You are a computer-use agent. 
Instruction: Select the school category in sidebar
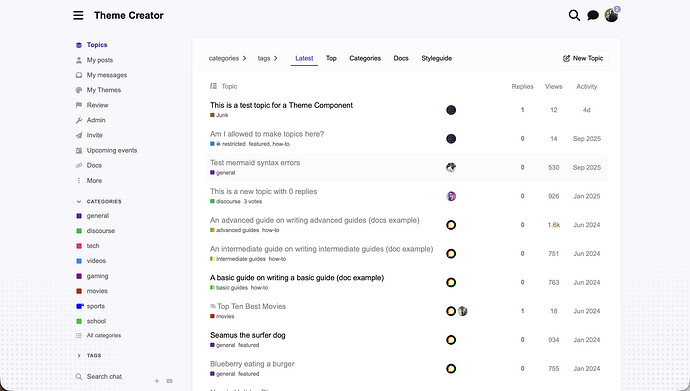pos(91,321)
